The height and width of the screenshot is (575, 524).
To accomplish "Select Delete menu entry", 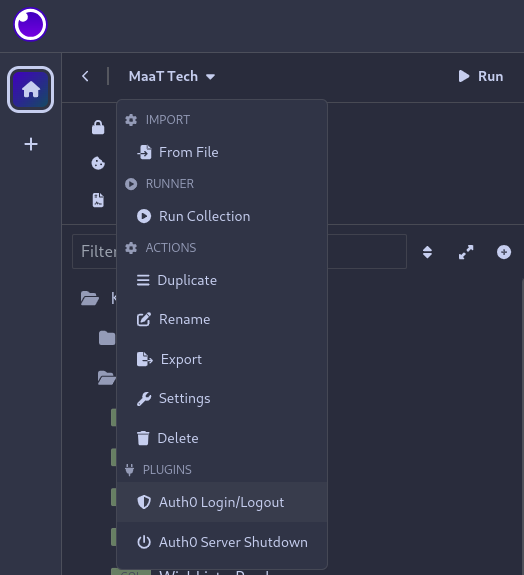I will [x=222, y=438].
